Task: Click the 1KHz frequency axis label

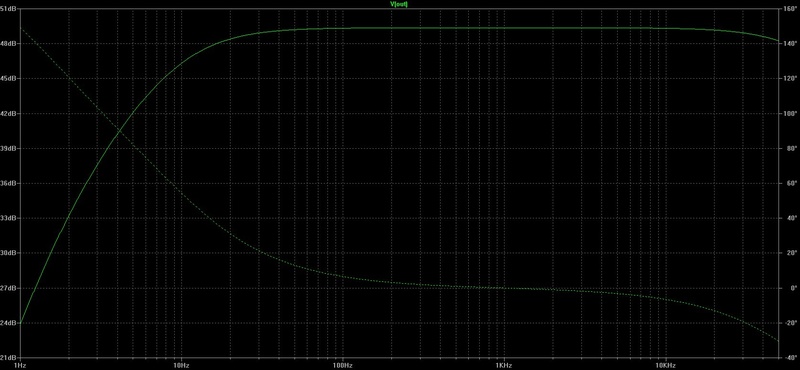Action: tap(504, 365)
